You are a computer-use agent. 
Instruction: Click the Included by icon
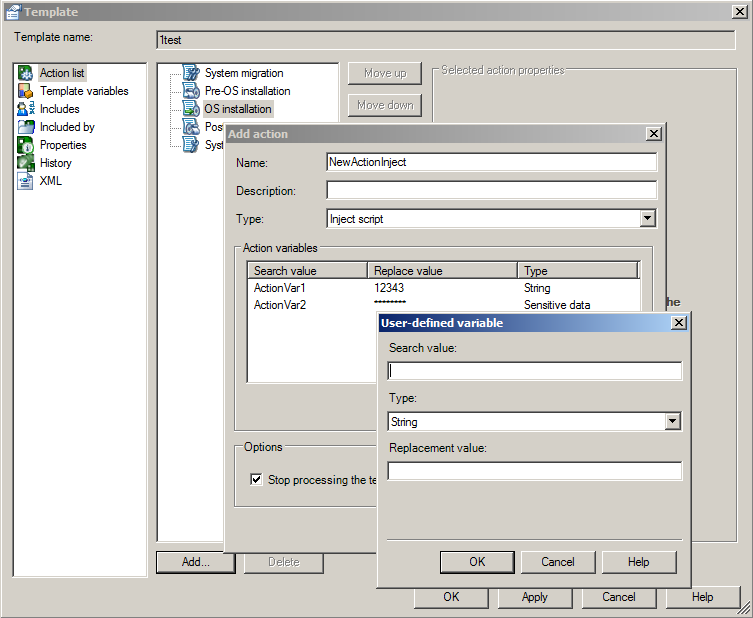(26, 127)
